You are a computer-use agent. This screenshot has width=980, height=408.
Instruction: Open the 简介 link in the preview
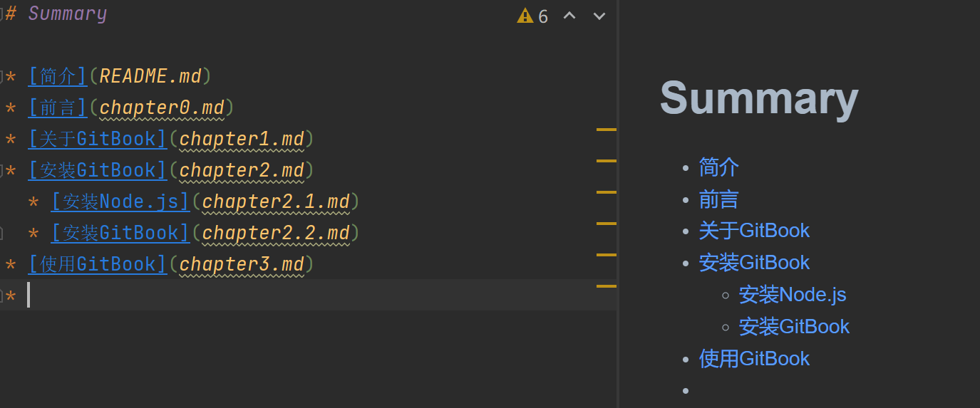pos(718,167)
